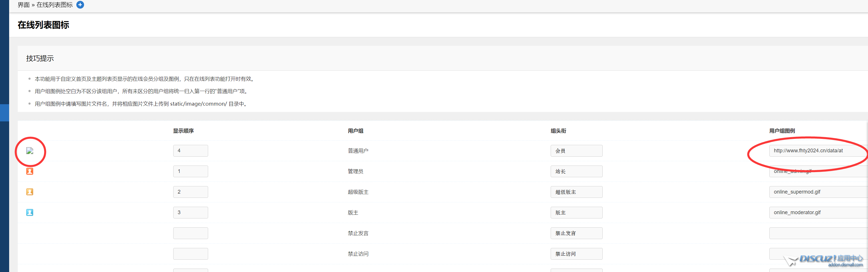Click the red admin icon for 管理员
This screenshot has height=272, width=868.
click(x=30, y=172)
